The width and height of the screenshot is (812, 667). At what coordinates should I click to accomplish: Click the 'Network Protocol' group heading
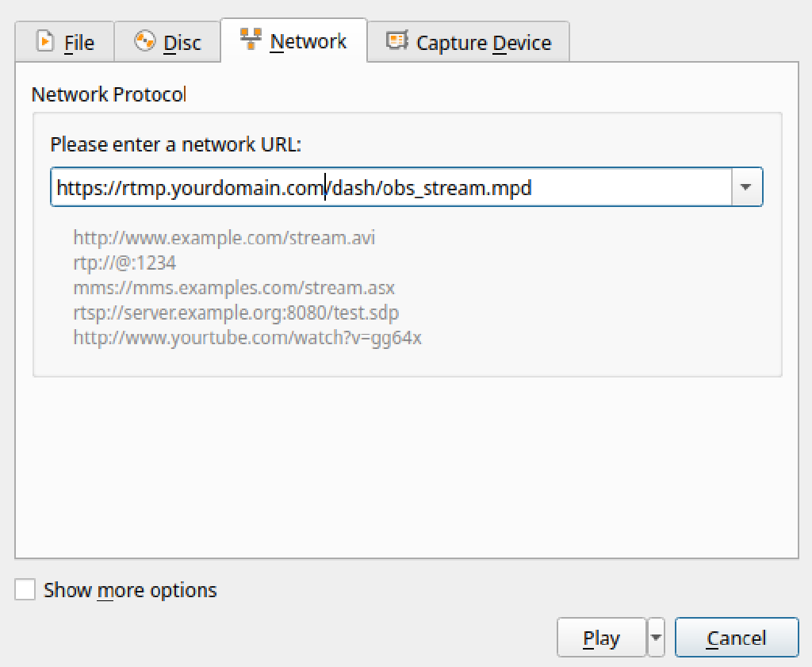[x=109, y=94]
